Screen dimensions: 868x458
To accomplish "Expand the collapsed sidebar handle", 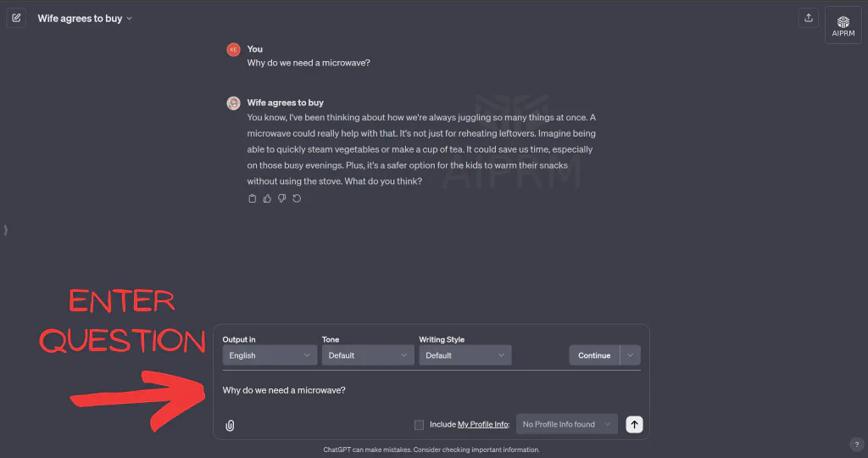I will click(x=6, y=230).
